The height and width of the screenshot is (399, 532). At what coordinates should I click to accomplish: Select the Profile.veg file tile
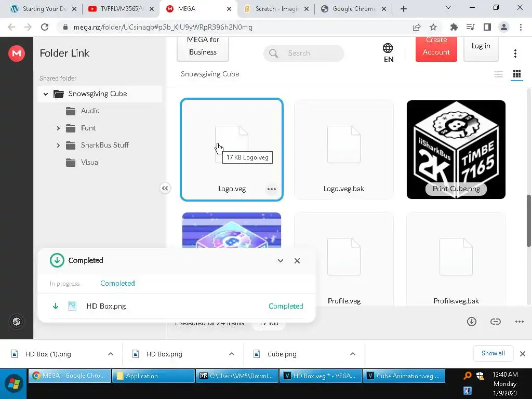(x=344, y=260)
